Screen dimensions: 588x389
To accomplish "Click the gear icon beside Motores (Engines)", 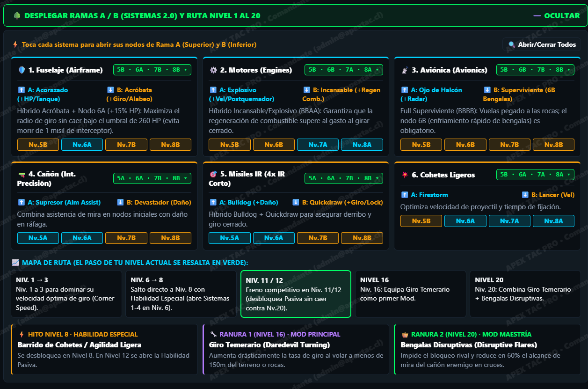I will tap(213, 70).
